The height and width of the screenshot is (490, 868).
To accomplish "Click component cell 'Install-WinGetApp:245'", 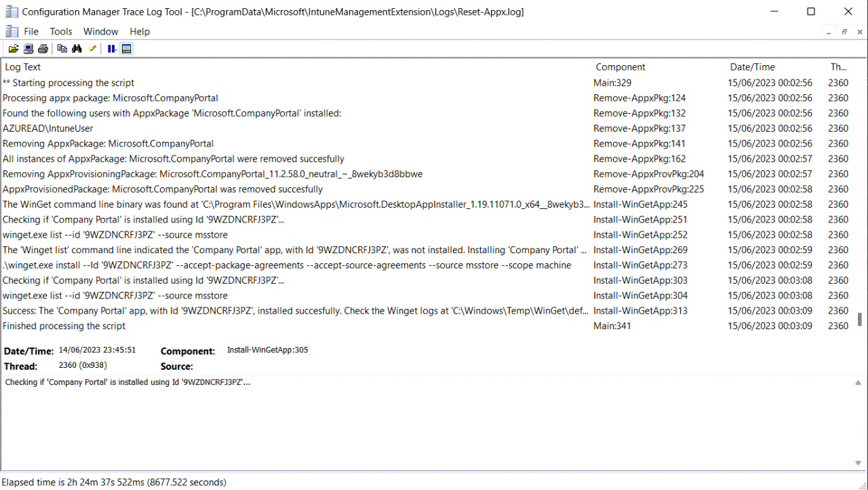I will (641, 204).
